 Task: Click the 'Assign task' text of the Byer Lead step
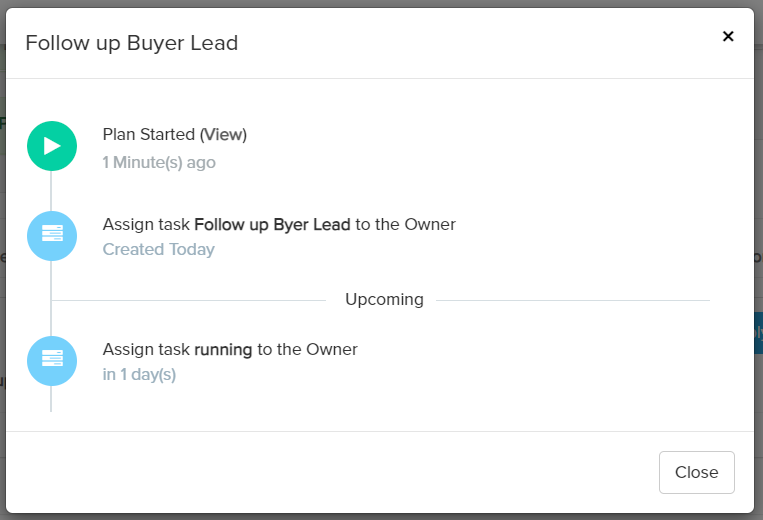point(146,224)
